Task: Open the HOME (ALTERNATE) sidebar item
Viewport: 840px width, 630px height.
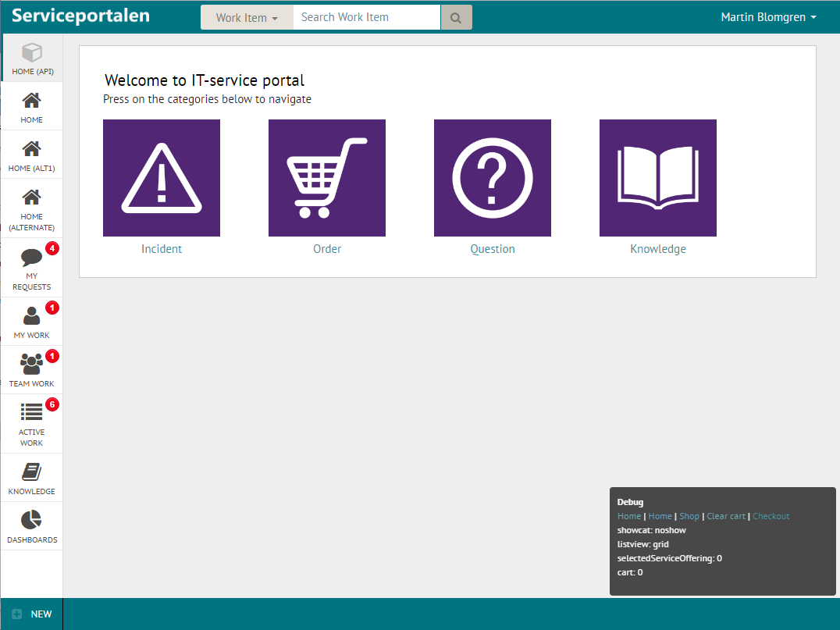Action: [x=31, y=208]
